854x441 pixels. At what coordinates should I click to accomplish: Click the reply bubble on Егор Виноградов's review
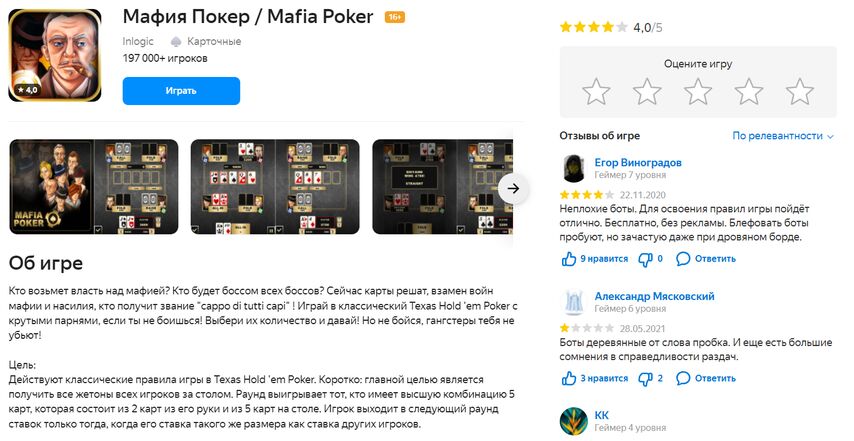683,259
